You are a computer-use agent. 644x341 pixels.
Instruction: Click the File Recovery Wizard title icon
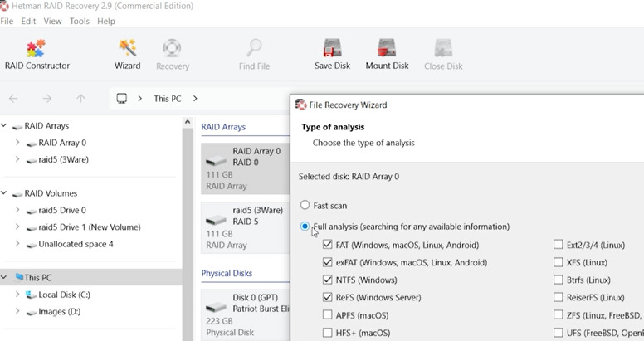(x=300, y=105)
